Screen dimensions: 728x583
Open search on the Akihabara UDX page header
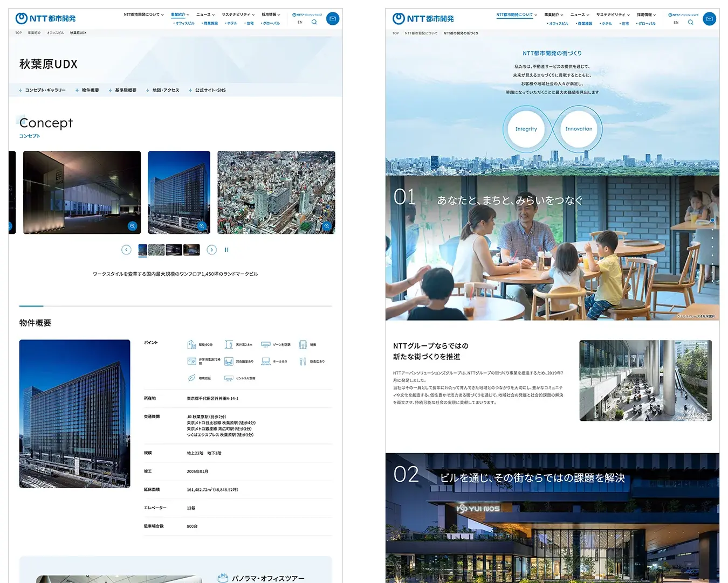pyautogui.click(x=314, y=22)
